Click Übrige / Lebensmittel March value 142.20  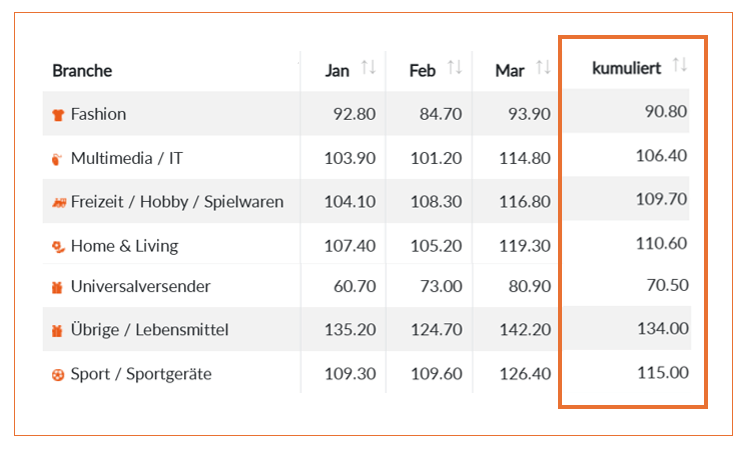(x=525, y=330)
